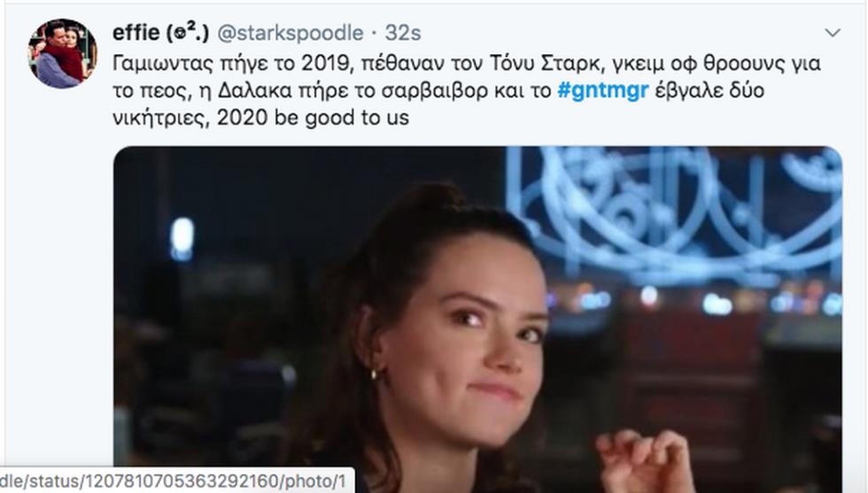The image size is (868, 493).
Task: Click the earring in the photo
Action: click(375, 374)
